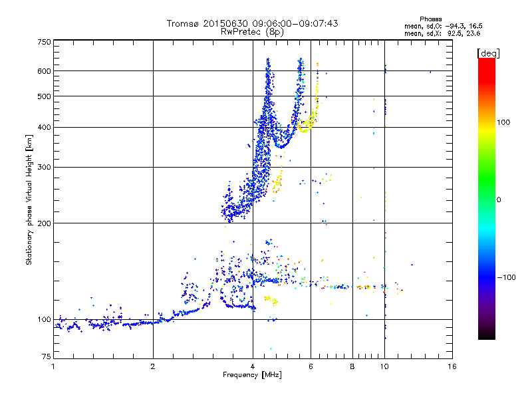Click the "Phases" heading at top right
532x399 pixels.
(430, 19)
